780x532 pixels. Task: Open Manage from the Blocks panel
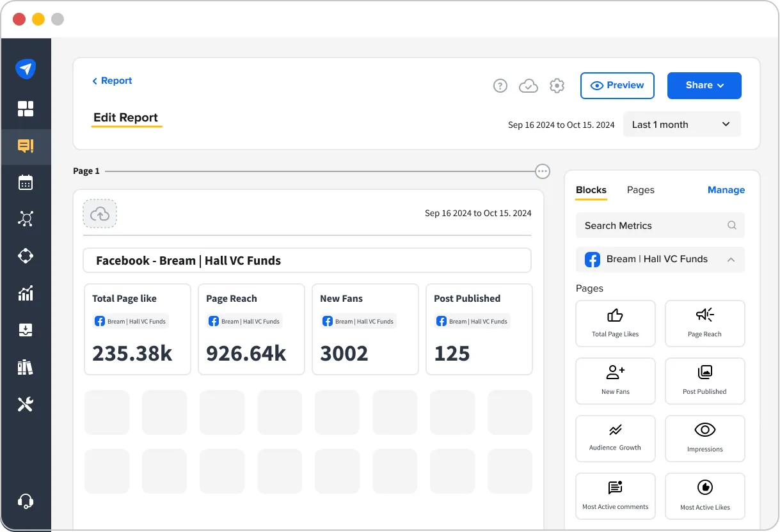point(726,190)
